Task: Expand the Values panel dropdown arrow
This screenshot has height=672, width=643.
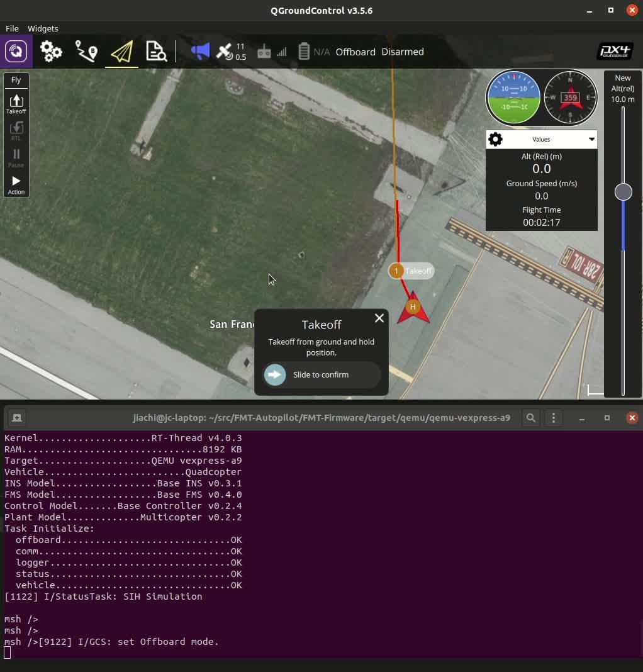Action: [x=591, y=139]
